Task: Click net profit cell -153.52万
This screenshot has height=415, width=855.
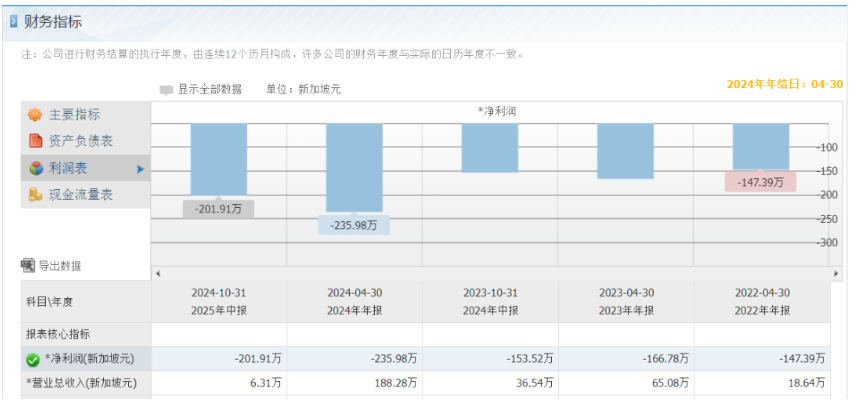Action: (490, 358)
